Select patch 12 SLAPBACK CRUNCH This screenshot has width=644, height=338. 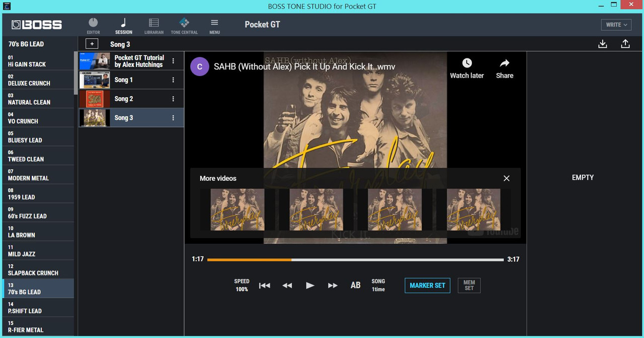(x=38, y=269)
